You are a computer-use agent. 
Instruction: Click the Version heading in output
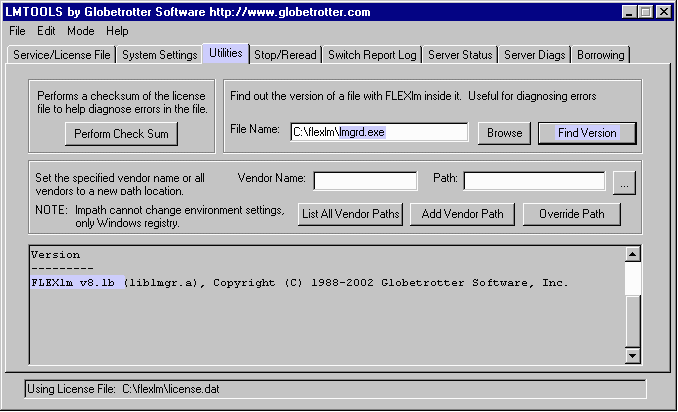point(55,255)
